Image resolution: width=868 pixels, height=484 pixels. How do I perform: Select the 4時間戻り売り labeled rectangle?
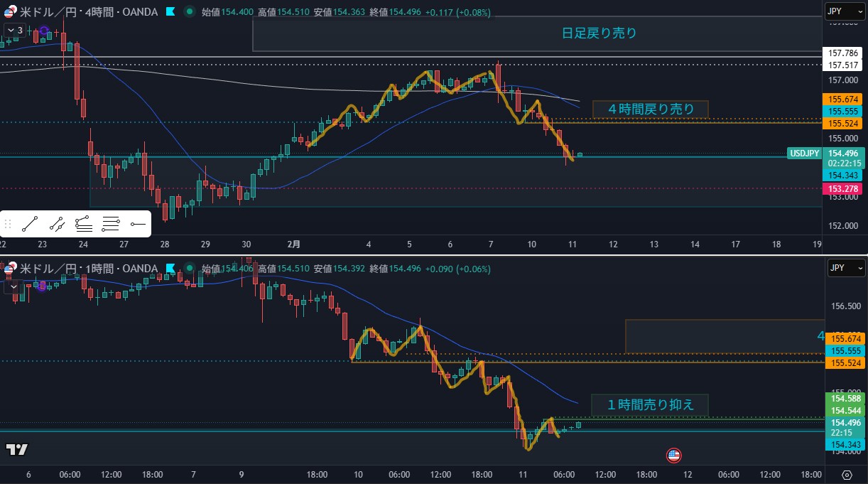pyautogui.click(x=650, y=109)
